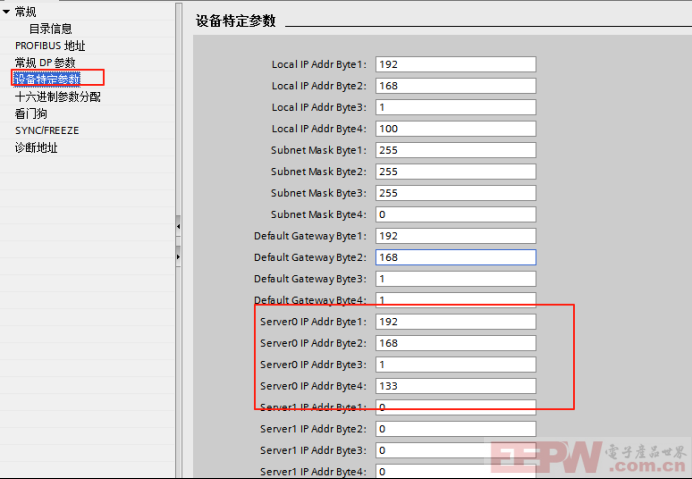The width and height of the screenshot is (692, 479).
Task: Expand navigation pane with right splitter arrow
Action: [178, 256]
